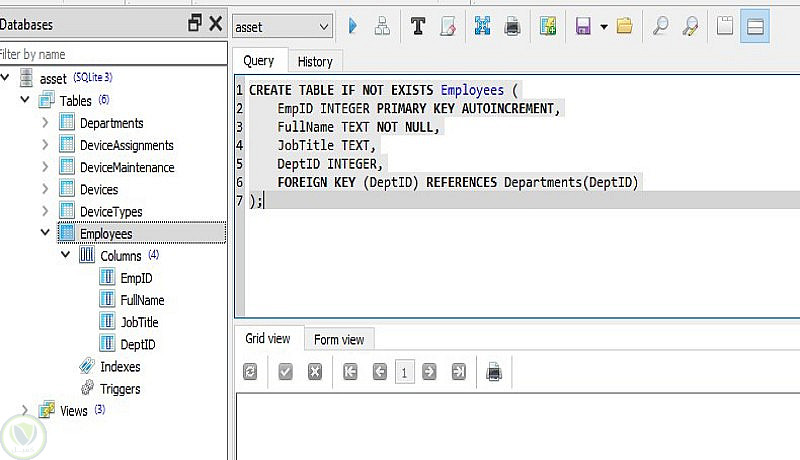800x460 pixels.
Task: Select the Devices table
Action: [99, 189]
